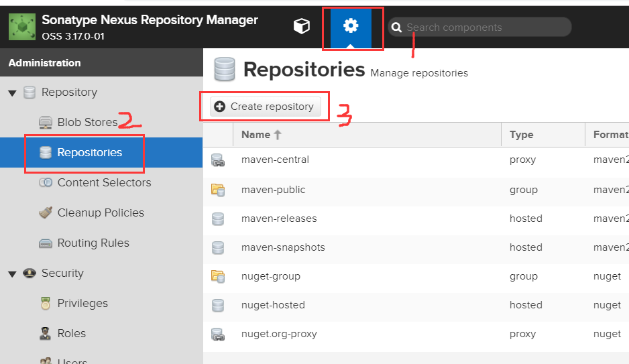
Task: Click the nuget.org-proxy proxy icon
Action: click(218, 335)
